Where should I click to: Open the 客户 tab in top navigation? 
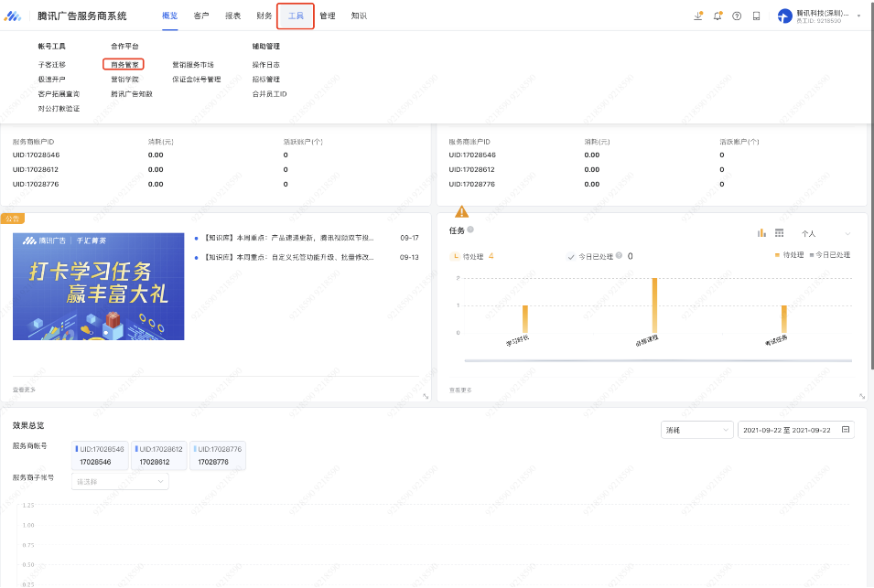tap(201, 16)
